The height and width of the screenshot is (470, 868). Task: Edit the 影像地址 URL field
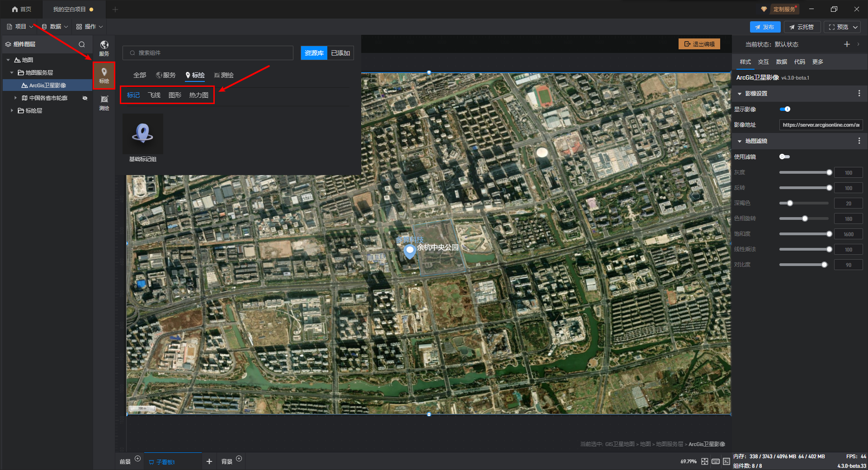click(x=821, y=125)
